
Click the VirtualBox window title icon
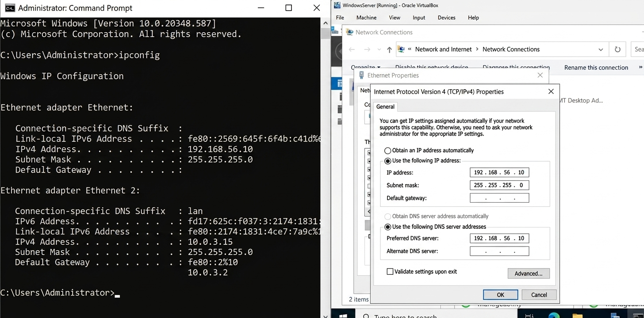click(x=337, y=5)
